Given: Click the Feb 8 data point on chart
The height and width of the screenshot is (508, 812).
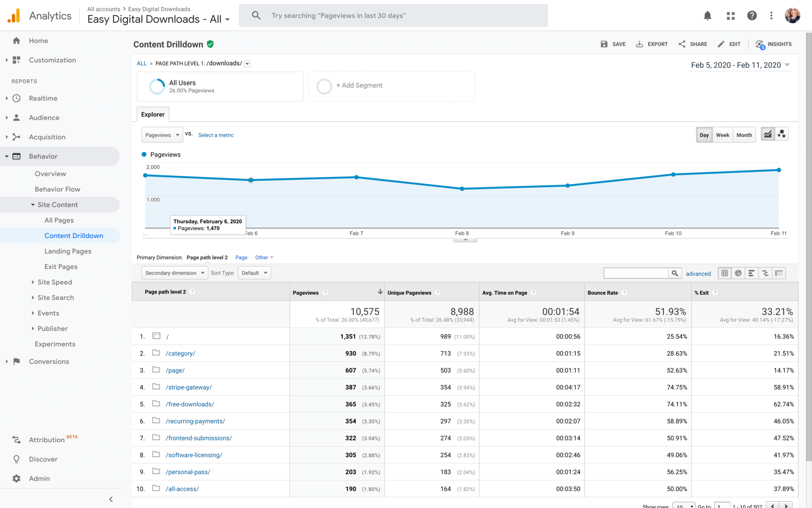Looking at the screenshot, I should pos(462,189).
